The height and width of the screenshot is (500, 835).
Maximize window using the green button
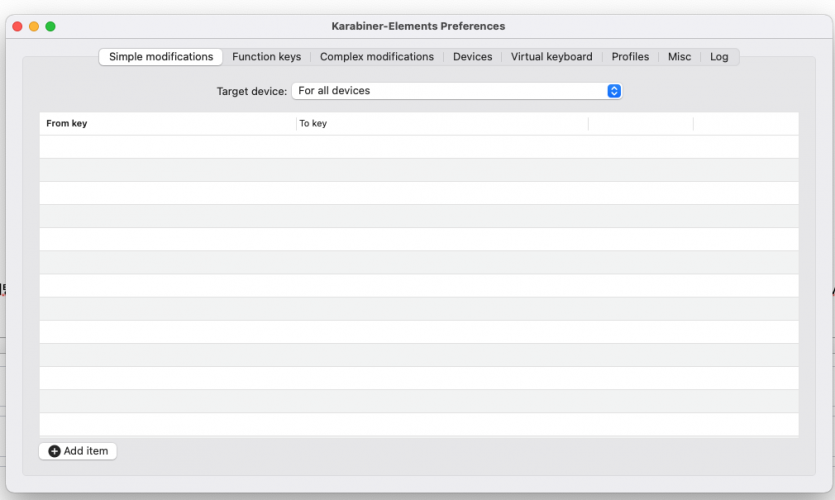point(51,26)
